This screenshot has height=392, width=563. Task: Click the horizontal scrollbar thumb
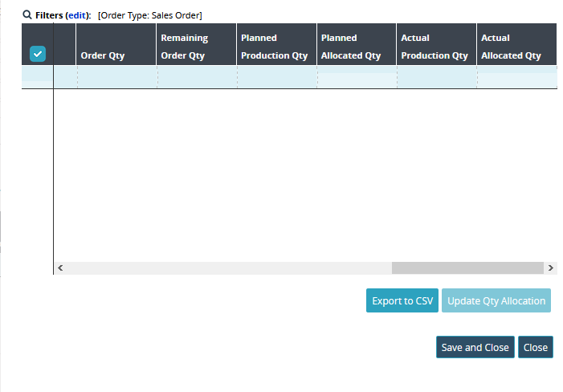point(467,267)
